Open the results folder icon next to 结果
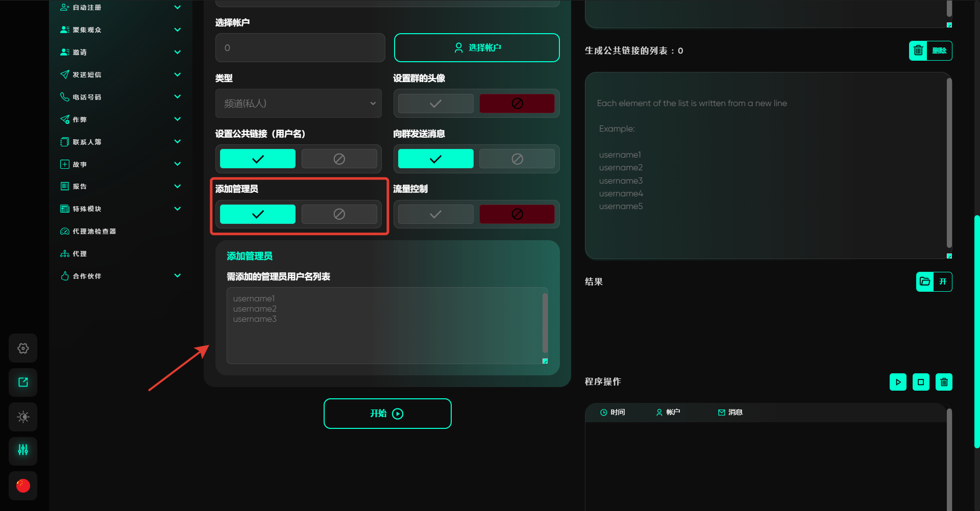 tap(925, 282)
